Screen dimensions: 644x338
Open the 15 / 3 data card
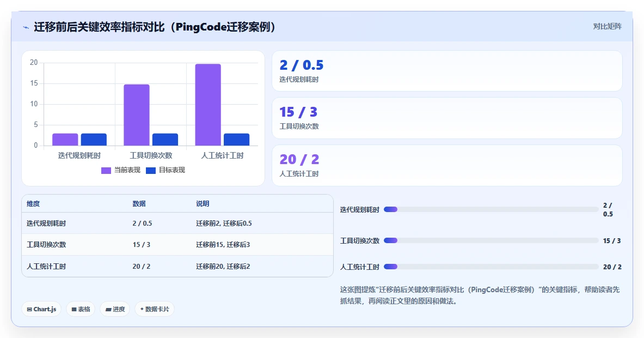[447, 118]
